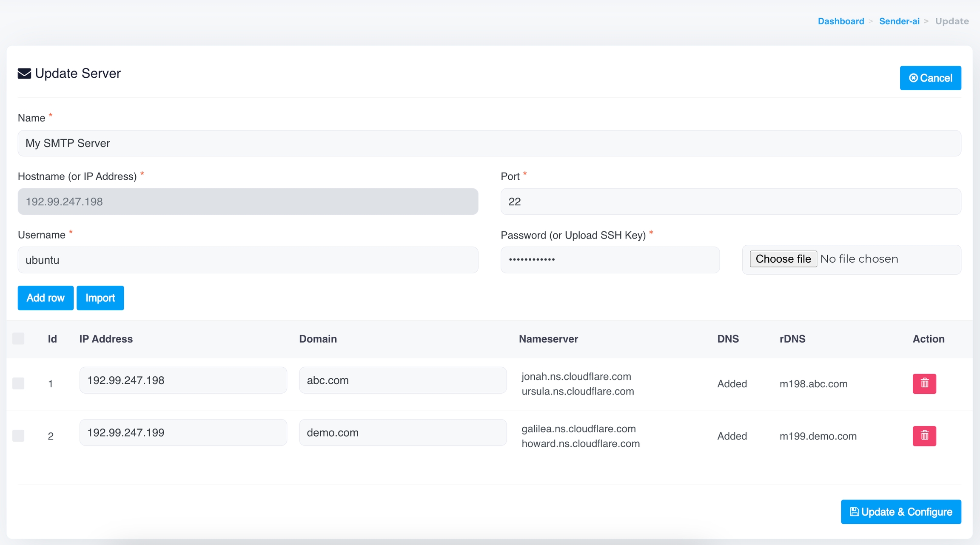980x545 pixels.
Task: Click the envelope icon beside Update Server
Action: tap(24, 74)
